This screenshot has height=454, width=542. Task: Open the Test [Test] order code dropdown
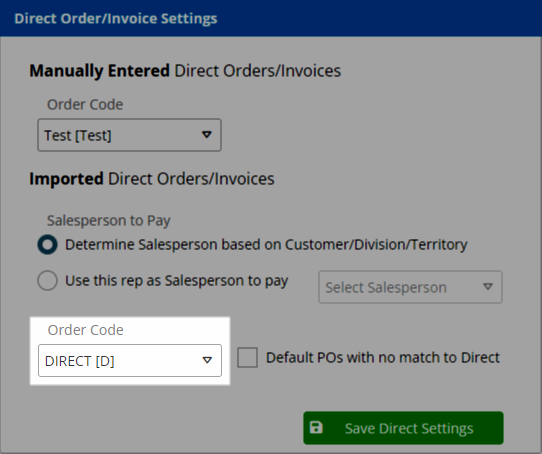tap(129, 135)
